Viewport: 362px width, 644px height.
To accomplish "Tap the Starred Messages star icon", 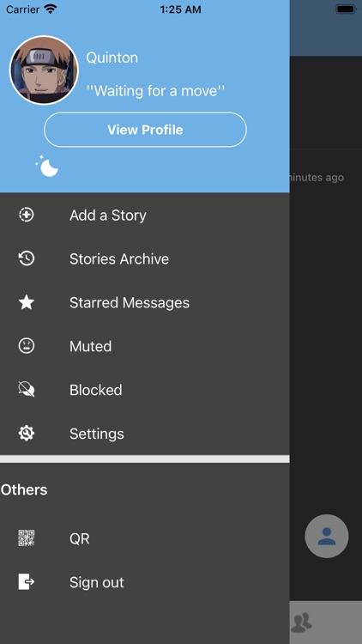I will [x=27, y=302].
